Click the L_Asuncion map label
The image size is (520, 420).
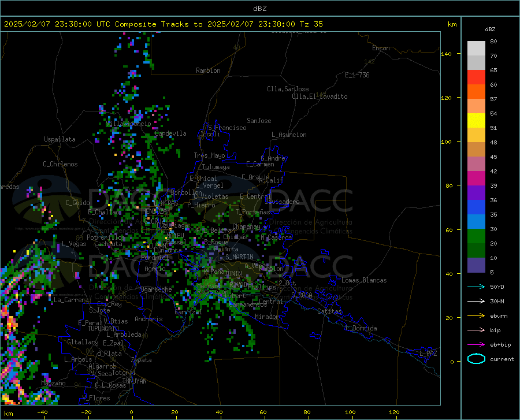(289, 135)
